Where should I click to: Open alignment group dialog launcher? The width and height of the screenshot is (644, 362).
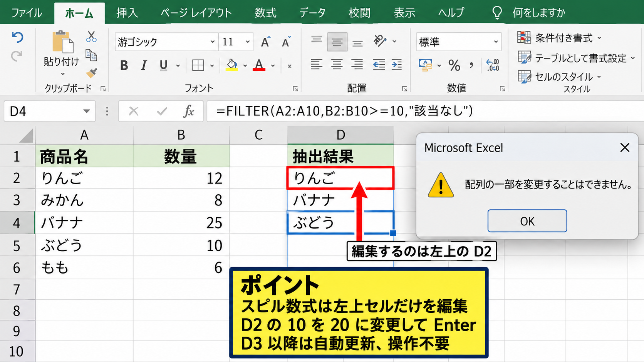[x=405, y=89]
